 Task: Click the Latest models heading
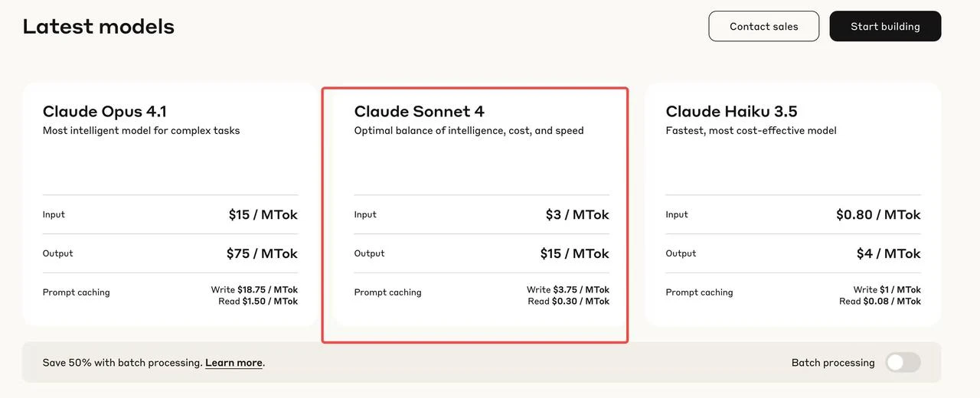pyautogui.click(x=99, y=27)
